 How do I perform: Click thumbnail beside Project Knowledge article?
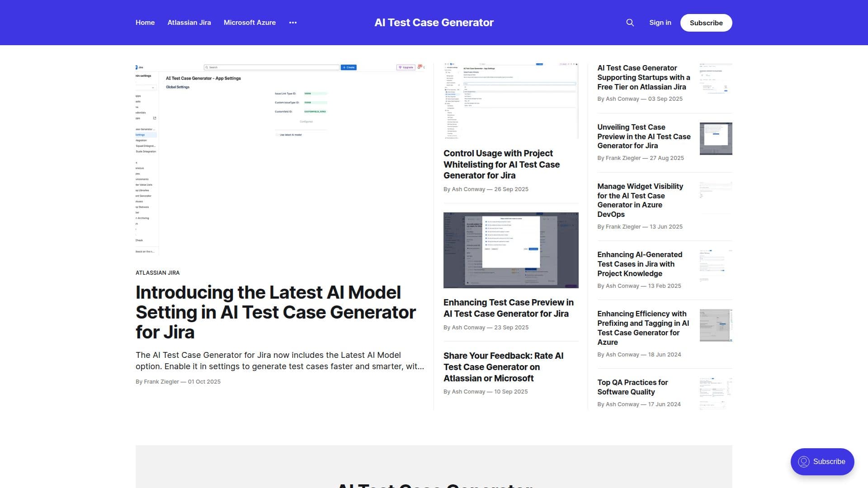pos(716,266)
